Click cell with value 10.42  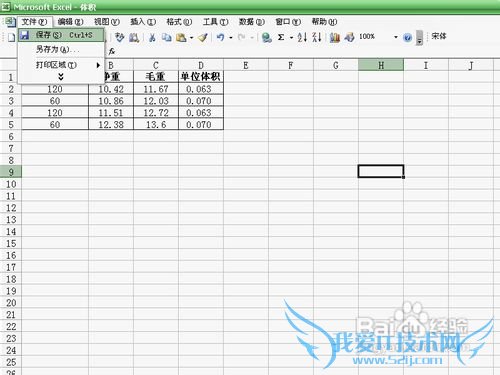[111, 89]
